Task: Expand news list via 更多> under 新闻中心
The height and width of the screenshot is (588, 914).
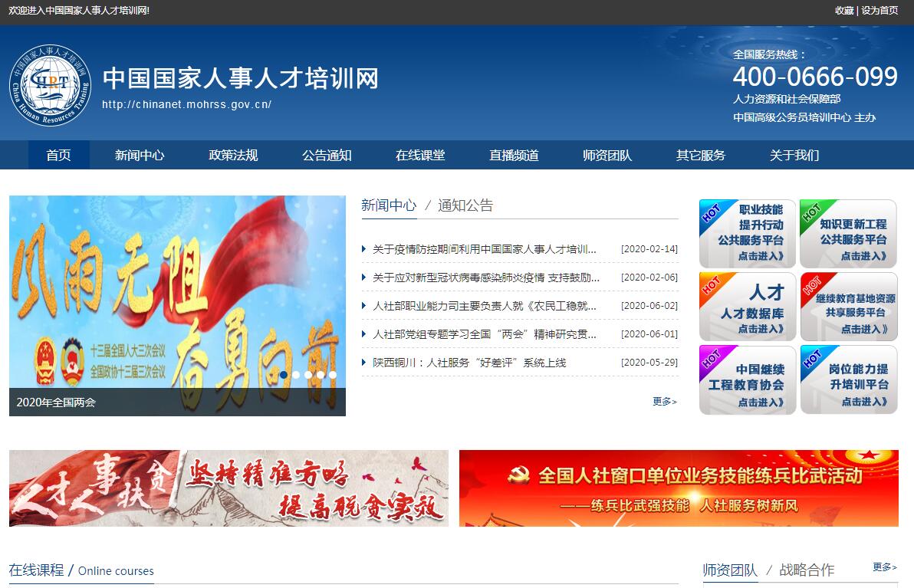Action: pyautogui.click(x=664, y=401)
